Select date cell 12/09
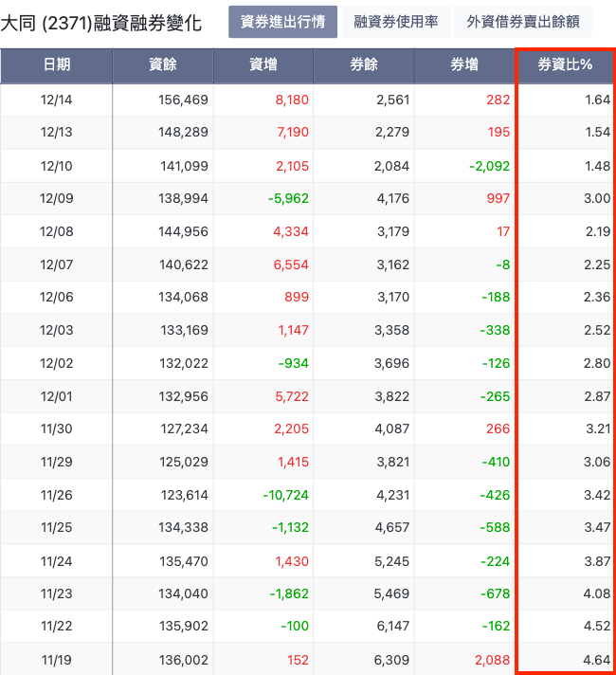This screenshot has height=675, width=616. pyautogui.click(x=57, y=198)
